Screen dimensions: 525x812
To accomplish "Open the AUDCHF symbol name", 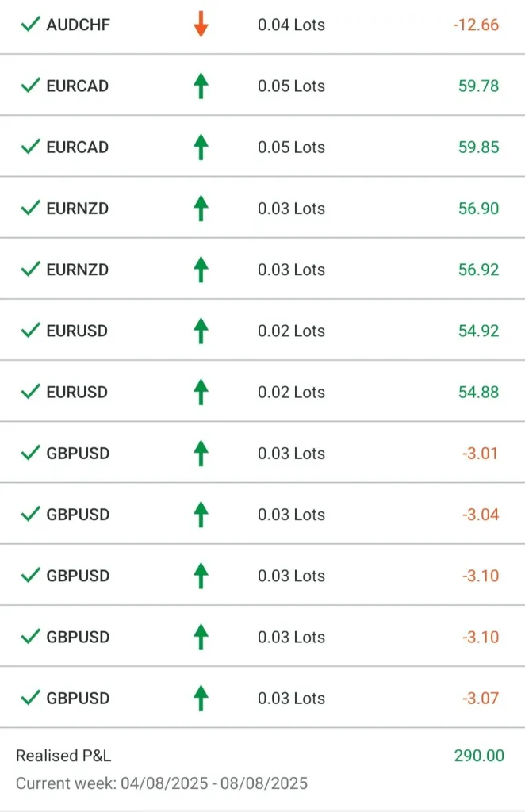I will pos(78,25).
